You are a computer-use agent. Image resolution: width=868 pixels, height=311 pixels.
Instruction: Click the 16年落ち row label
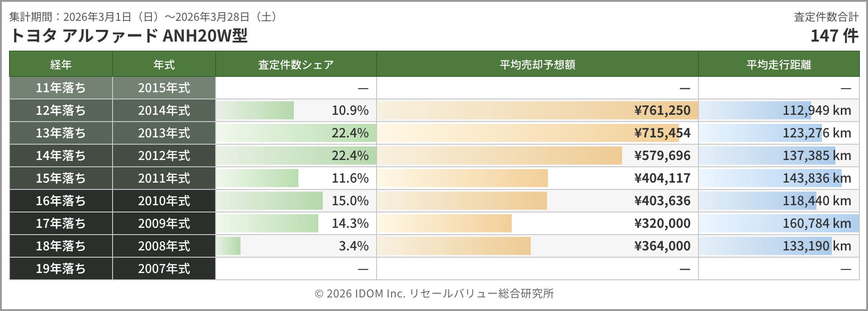click(x=61, y=201)
